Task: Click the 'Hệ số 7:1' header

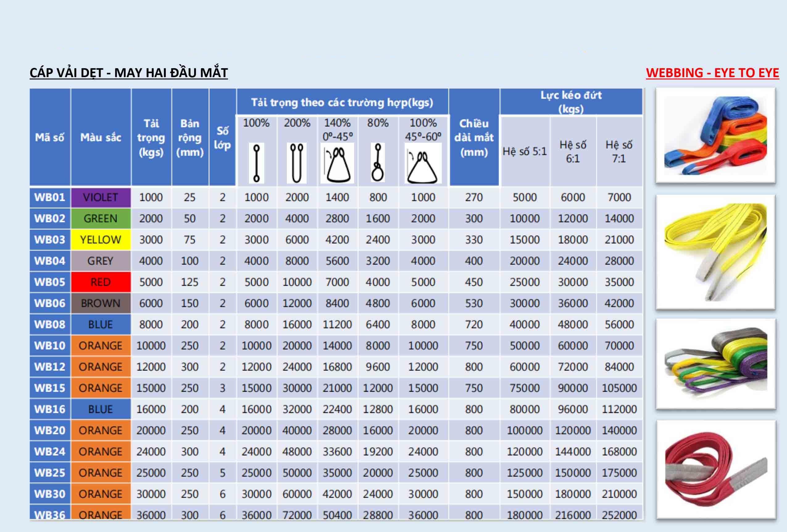Action: (619, 152)
